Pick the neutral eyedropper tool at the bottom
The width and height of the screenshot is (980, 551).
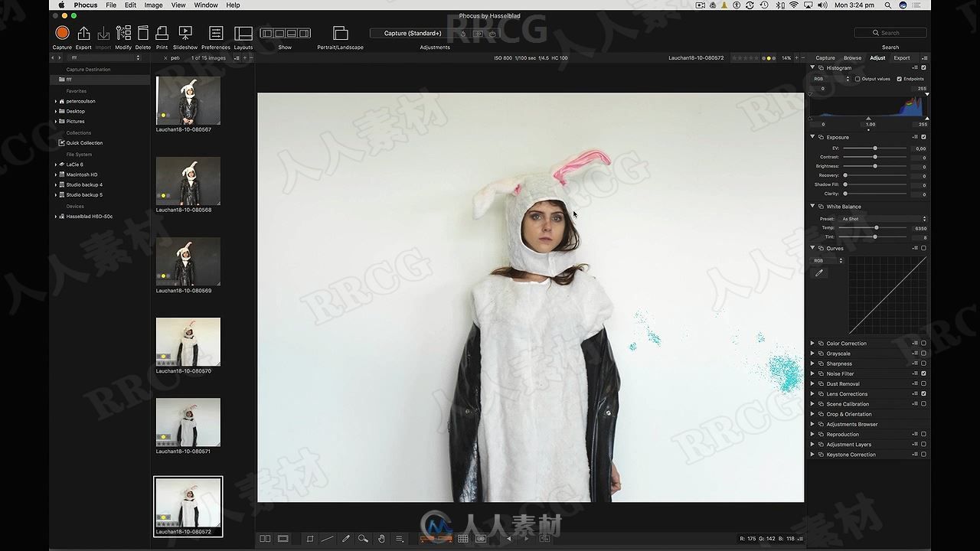click(345, 539)
